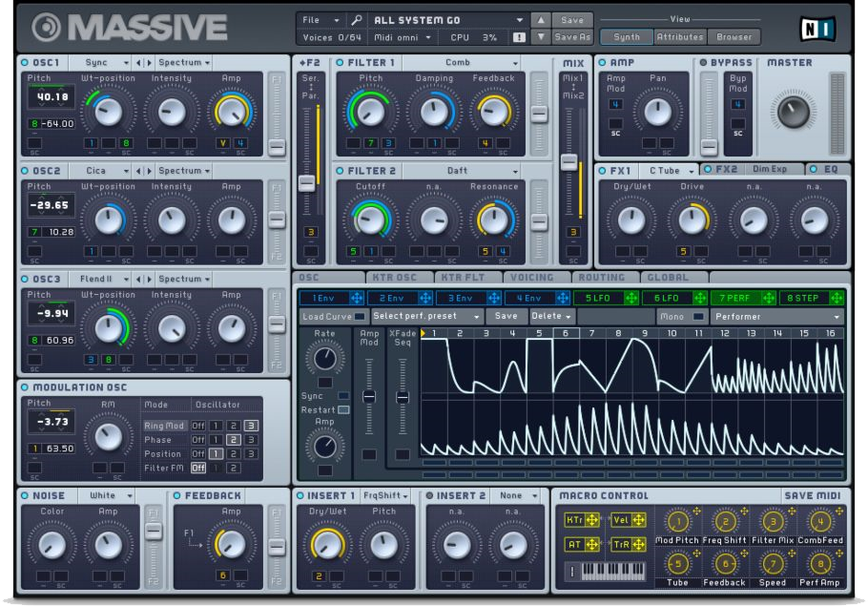The height and width of the screenshot is (606, 868).
Task: Click the performer preset Save button
Action: coord(506,316)
